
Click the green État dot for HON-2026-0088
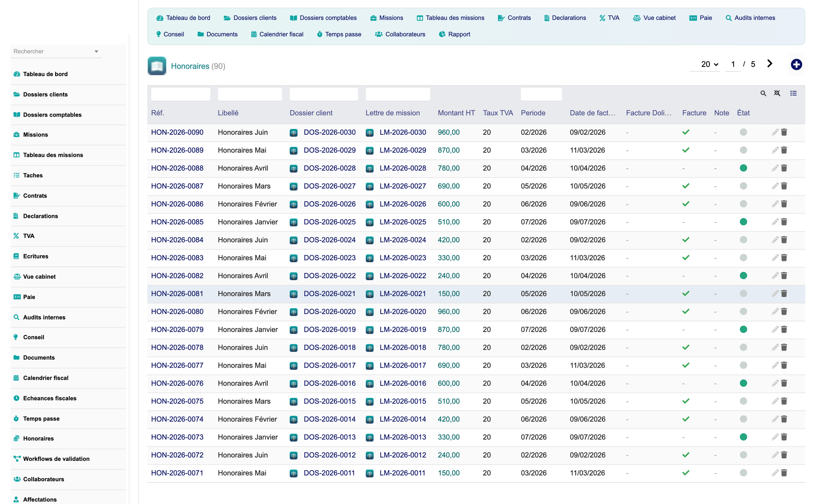coord(743,168)
